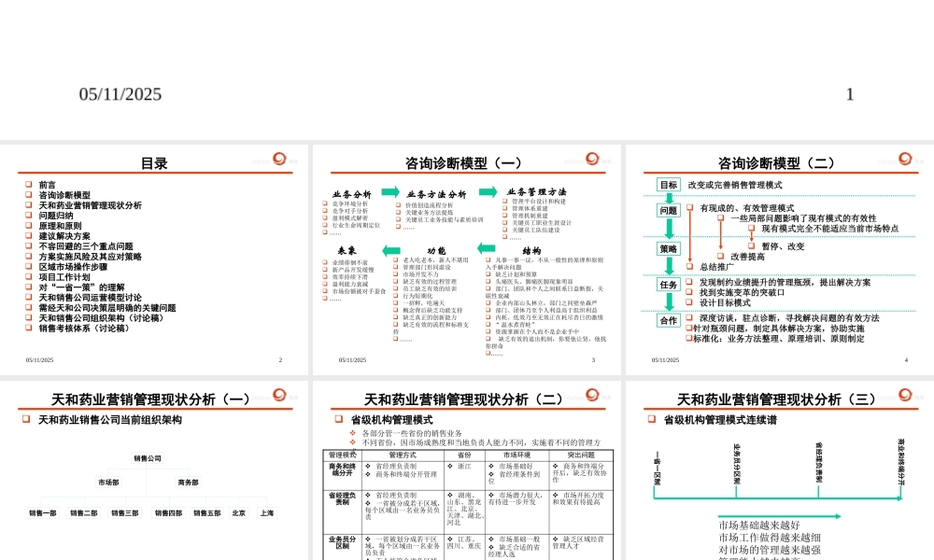Open the 目录 slide thumbnail
Image resolution: width=934 pixels, height=560 pixels.
tap(154, 259)
